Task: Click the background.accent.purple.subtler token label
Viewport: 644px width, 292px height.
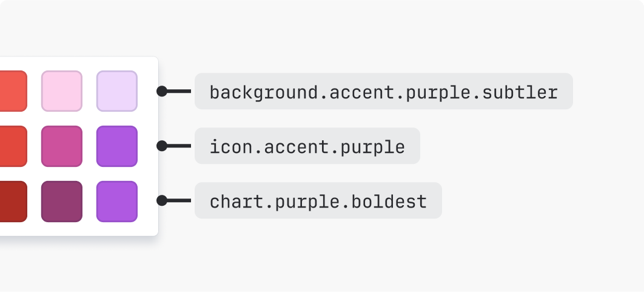Action: [x=383, y=92]
